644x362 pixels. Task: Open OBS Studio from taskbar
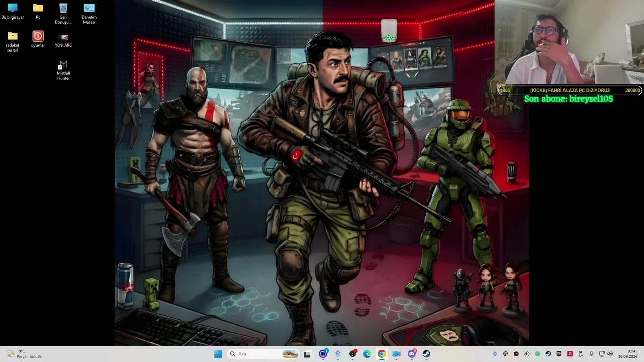pyautogui.click(x=352, y=354)
